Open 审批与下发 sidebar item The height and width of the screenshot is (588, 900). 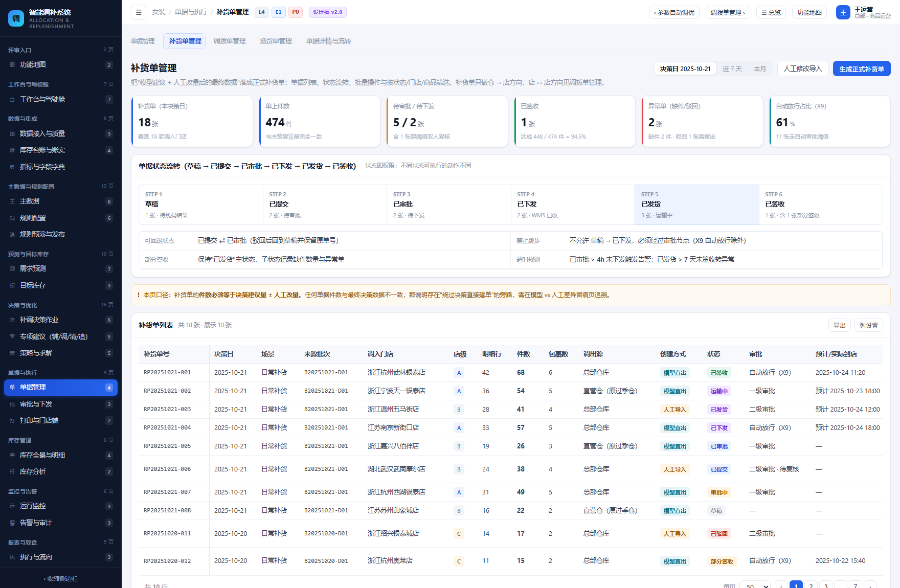pos(61,404)
